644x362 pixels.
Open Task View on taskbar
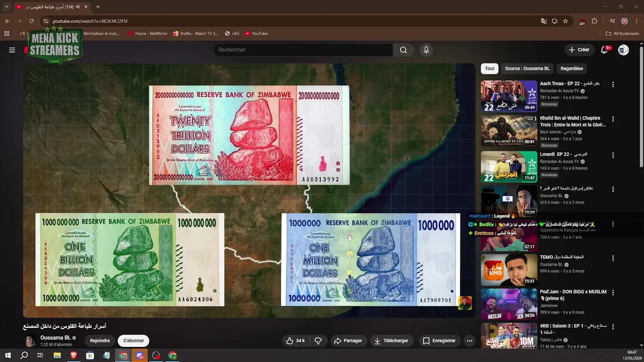click(x=40, y=355)
